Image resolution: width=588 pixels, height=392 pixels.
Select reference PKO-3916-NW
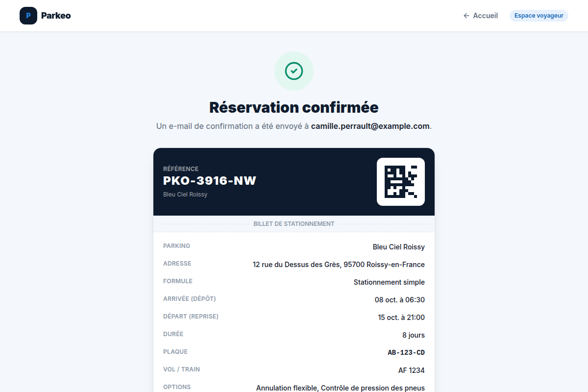tap(210, 181)
